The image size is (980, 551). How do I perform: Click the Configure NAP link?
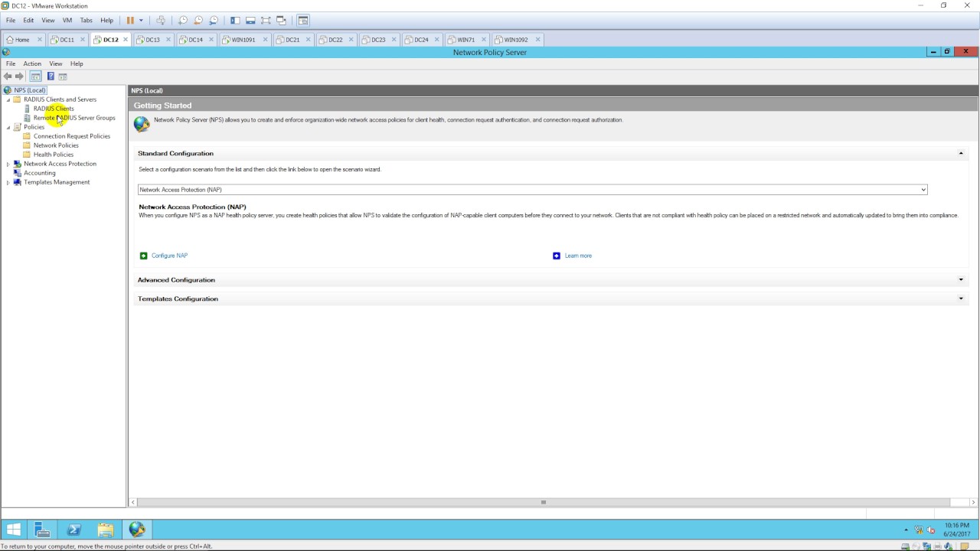tap(169, 256)
